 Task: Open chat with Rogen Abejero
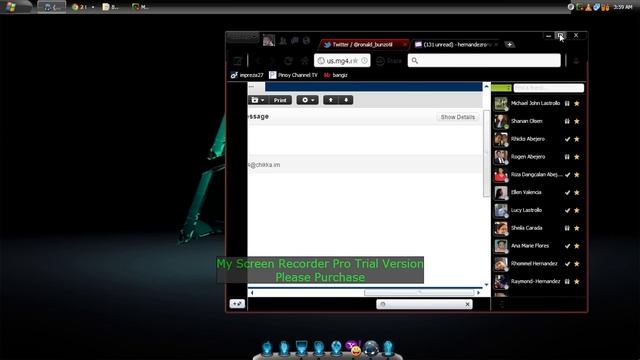pos(528,157)
